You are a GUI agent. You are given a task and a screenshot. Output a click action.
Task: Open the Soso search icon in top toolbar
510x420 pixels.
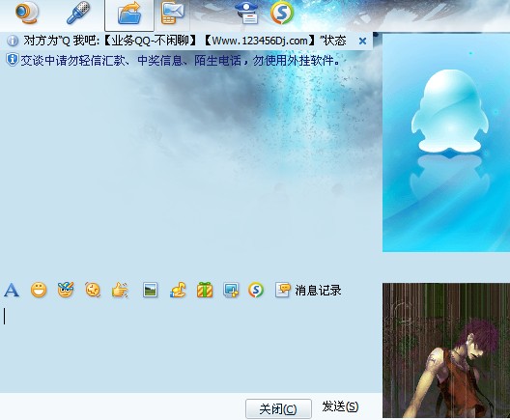[x=282, y=13]
